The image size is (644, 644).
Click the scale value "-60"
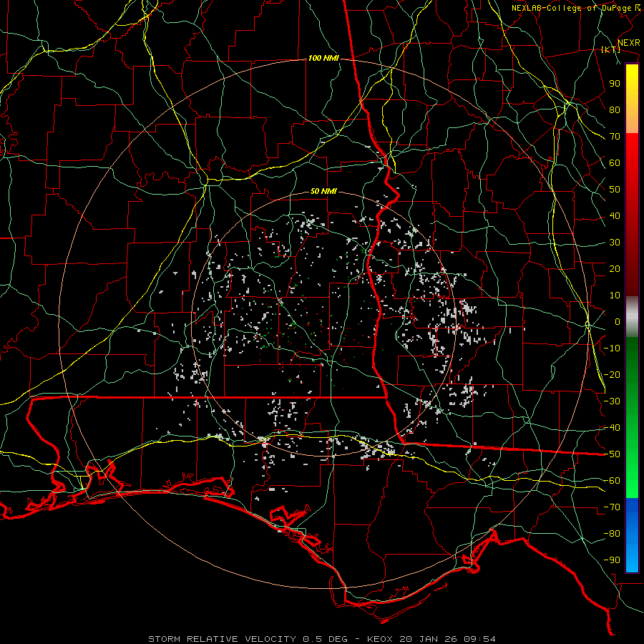point(612,481)
